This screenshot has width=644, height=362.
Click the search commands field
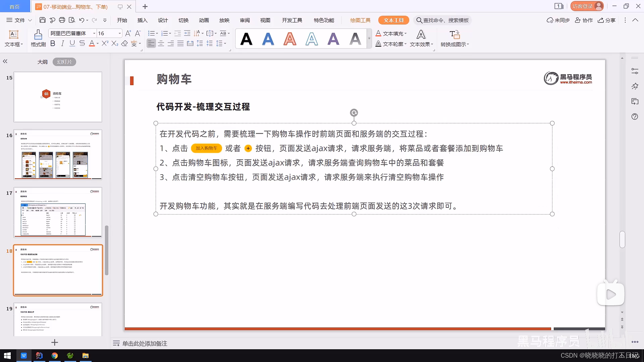pyautogui.click(x=442, y=20)
